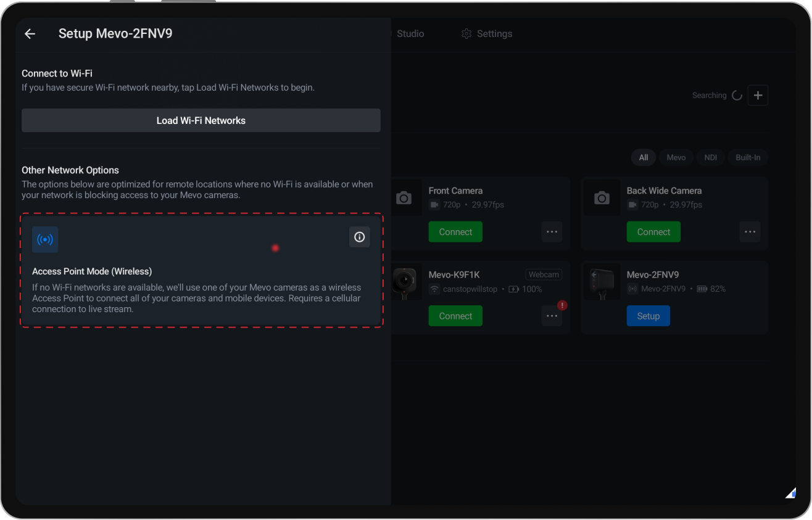The image size is (812, 520).
Task: Click the Webcam badge on Mevo-K9F1K
Action: [544, 274]
